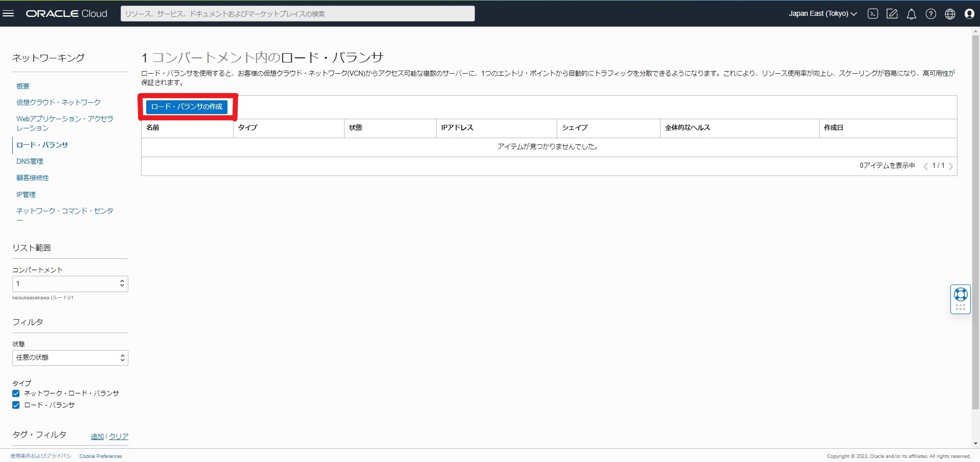Open the language selection globe icon
The height and width of the screenshot is (462, 980).
pyautogui.click(x=950, y=14)
